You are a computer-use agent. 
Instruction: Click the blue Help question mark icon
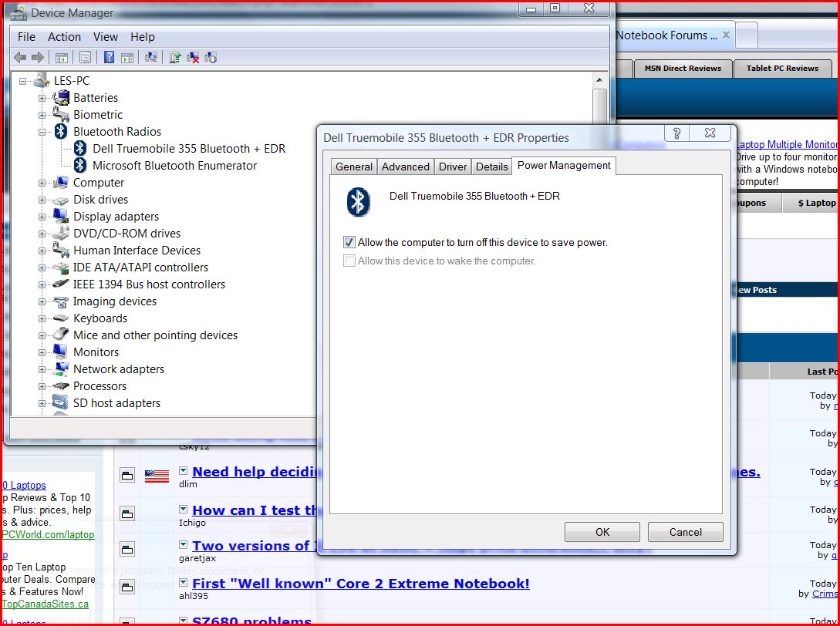pyautogui.click(x=109, y=57)
